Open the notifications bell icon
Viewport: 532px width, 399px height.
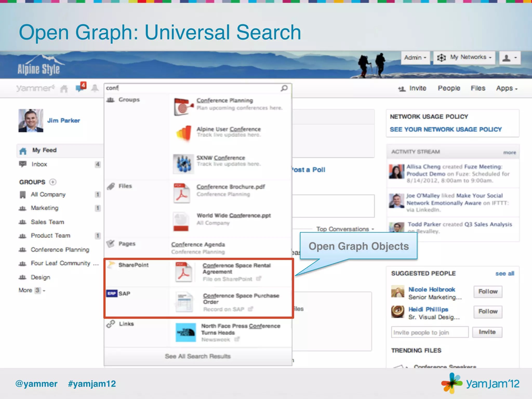click(95, 88)
